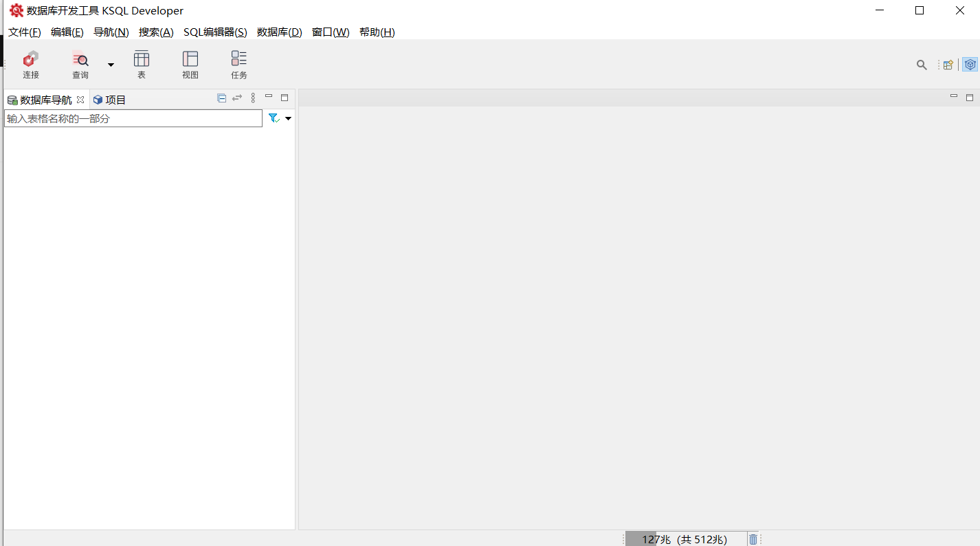
Task: Close the 数据库导航 tab
Action: [x=80, y=100]
